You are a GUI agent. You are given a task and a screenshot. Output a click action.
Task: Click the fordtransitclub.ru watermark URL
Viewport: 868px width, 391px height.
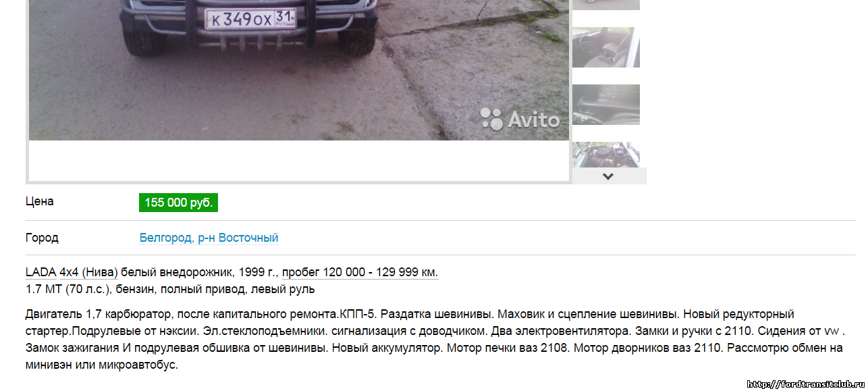click(807, 384)
